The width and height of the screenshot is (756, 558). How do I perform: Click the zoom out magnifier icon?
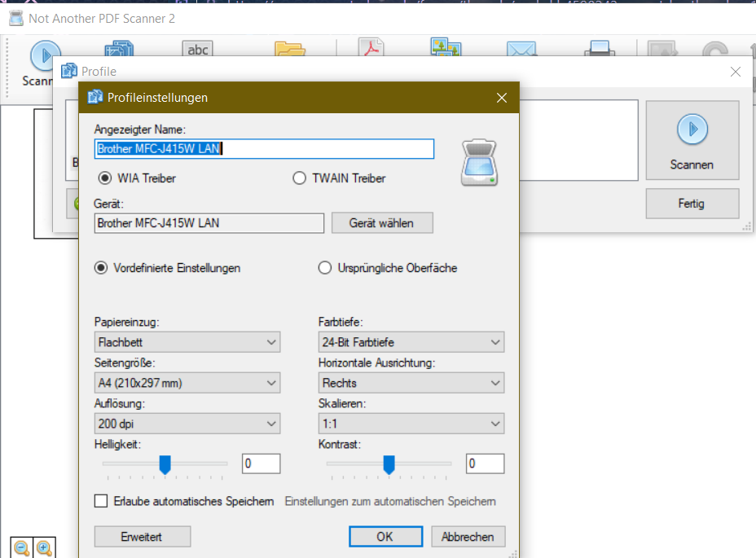tap(22, 548)
